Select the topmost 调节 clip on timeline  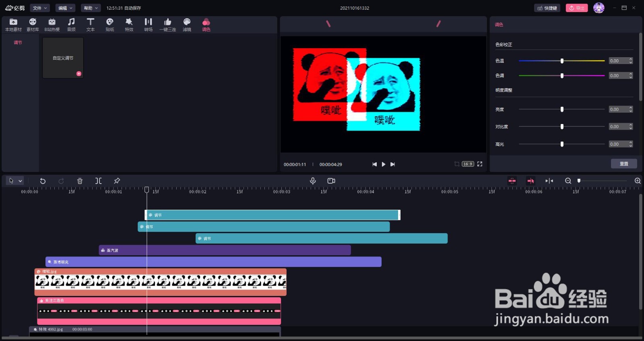(x=272, y=215)
